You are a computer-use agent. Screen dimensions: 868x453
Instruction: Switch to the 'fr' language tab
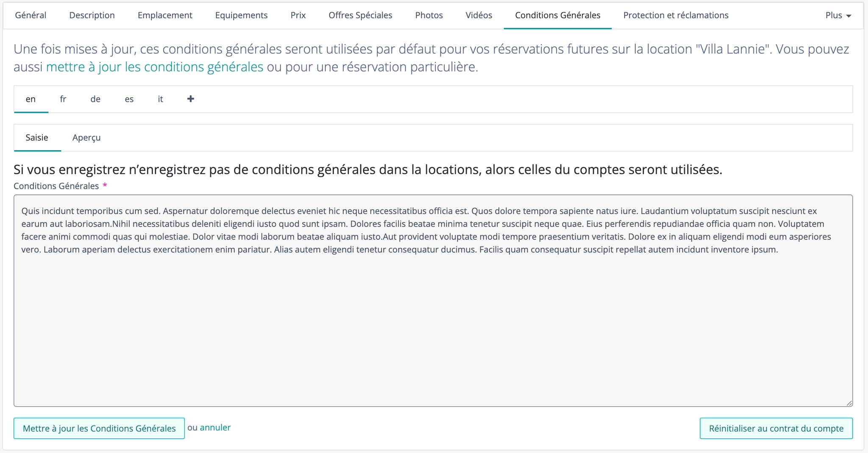click(63, 99)
